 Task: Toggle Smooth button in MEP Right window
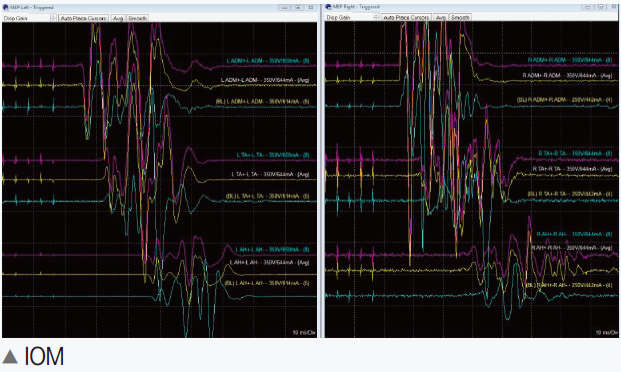click(x=460, y=17)
